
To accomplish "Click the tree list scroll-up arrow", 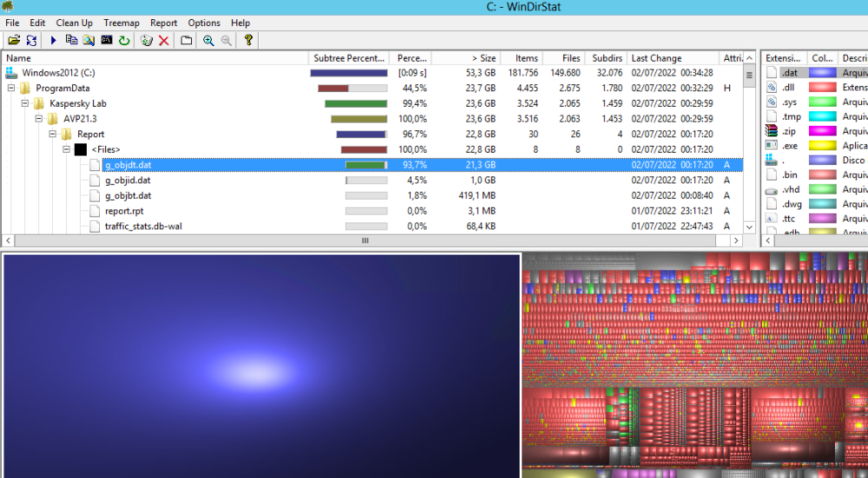I will [750, 58].
